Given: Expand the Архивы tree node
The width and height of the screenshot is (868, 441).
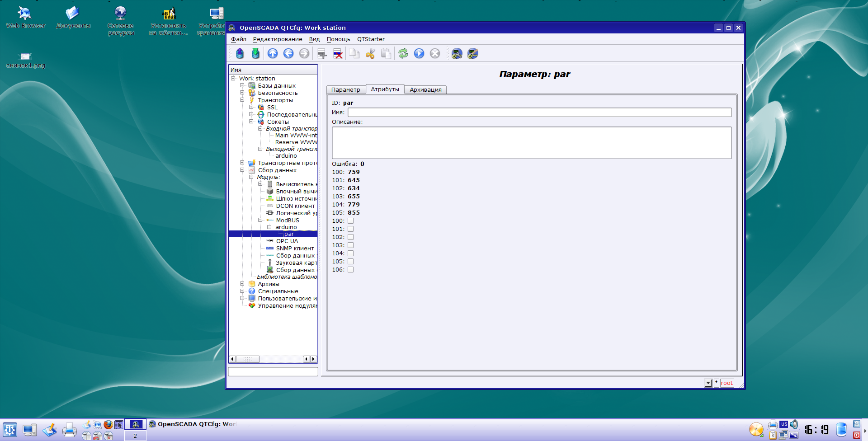Looking at the screenshot, I should point(242,284).
